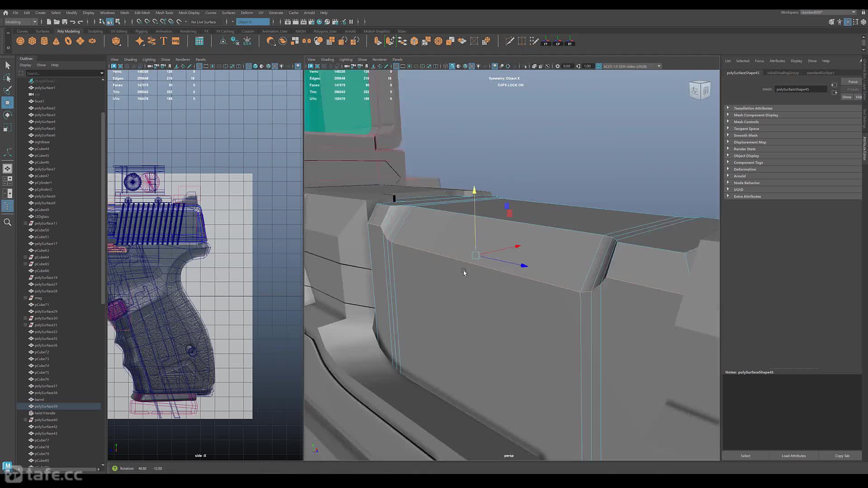Click the mesh name field polySurfaceShape45

pyautogui.click(x=801, y=89)
